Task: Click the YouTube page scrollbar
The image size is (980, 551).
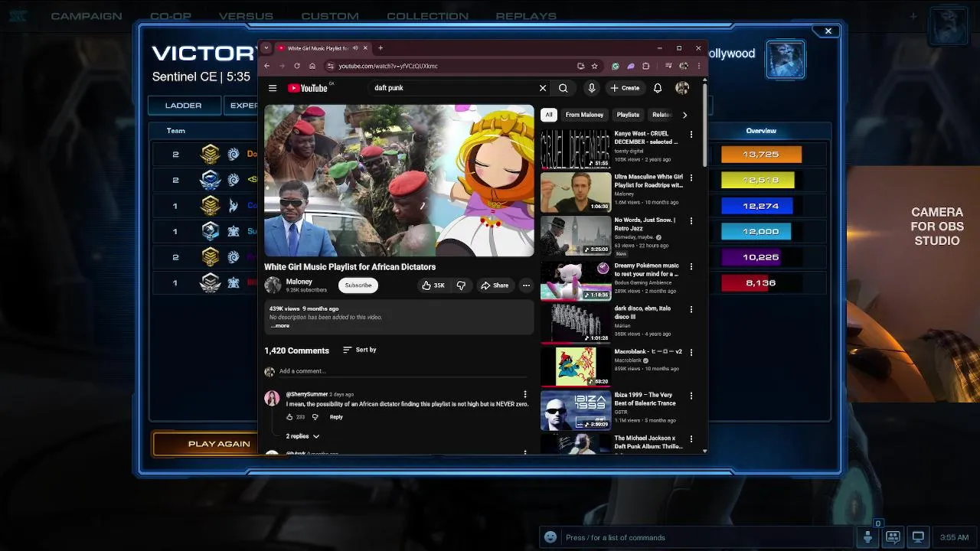Action: click(x=704, y=122)
